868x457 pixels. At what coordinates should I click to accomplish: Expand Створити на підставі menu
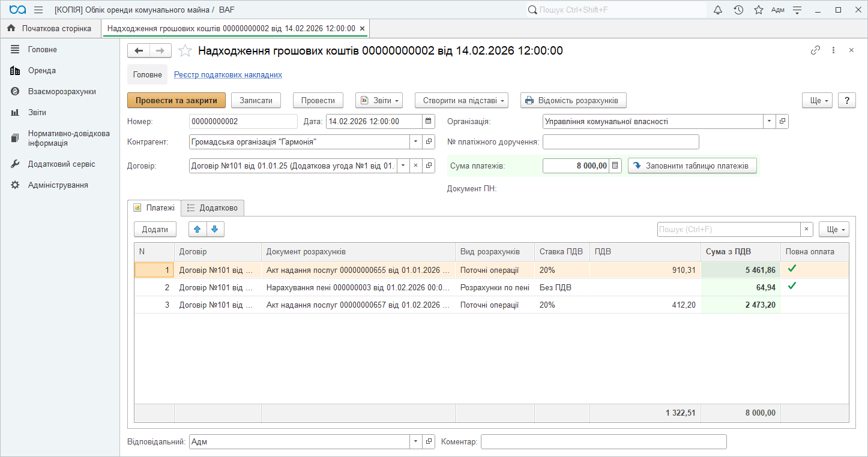pos(461,100)
